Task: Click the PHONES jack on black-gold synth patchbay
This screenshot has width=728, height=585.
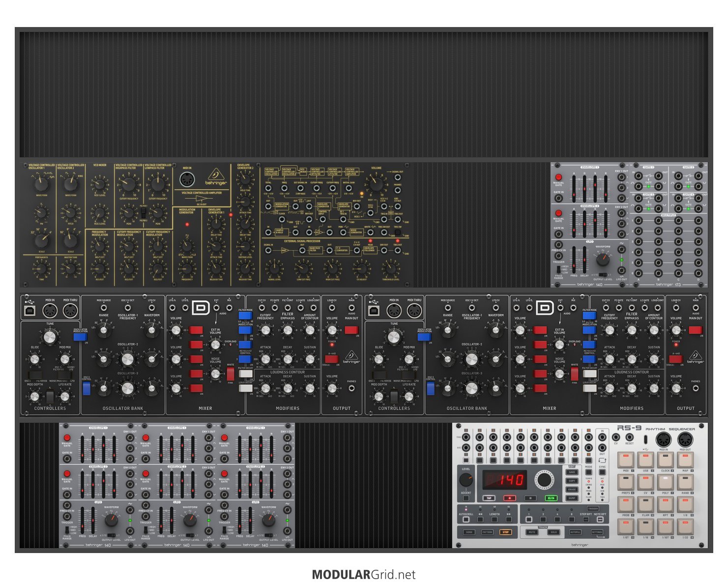Action: point(397,190)
